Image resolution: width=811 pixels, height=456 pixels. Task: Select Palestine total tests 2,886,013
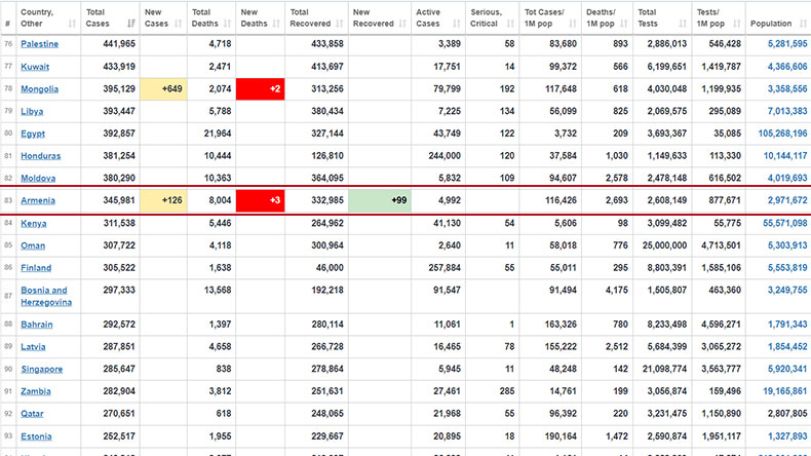coord(667,44)
